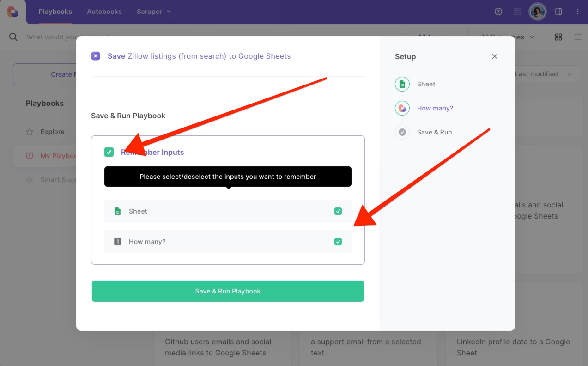The height and width of the screenshot is (366, 588).
Task: Open the support email from selected text card
Action: [x=369, y=347]
